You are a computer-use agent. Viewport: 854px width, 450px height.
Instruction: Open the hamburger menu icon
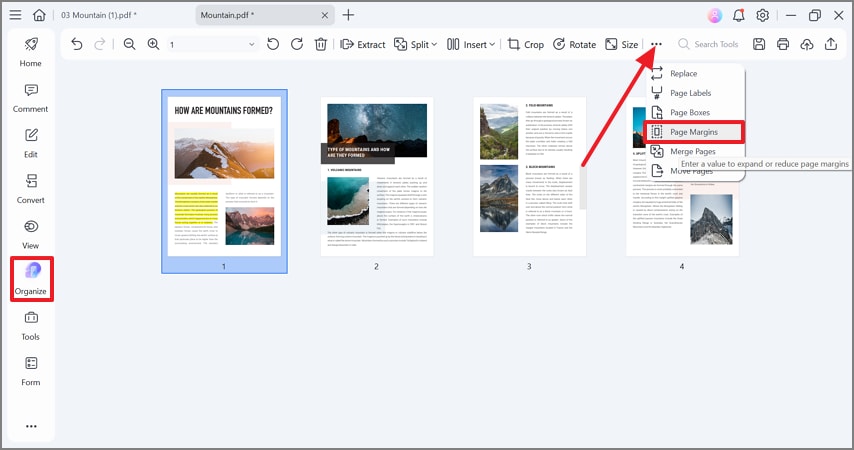click(x=15, y=15)
